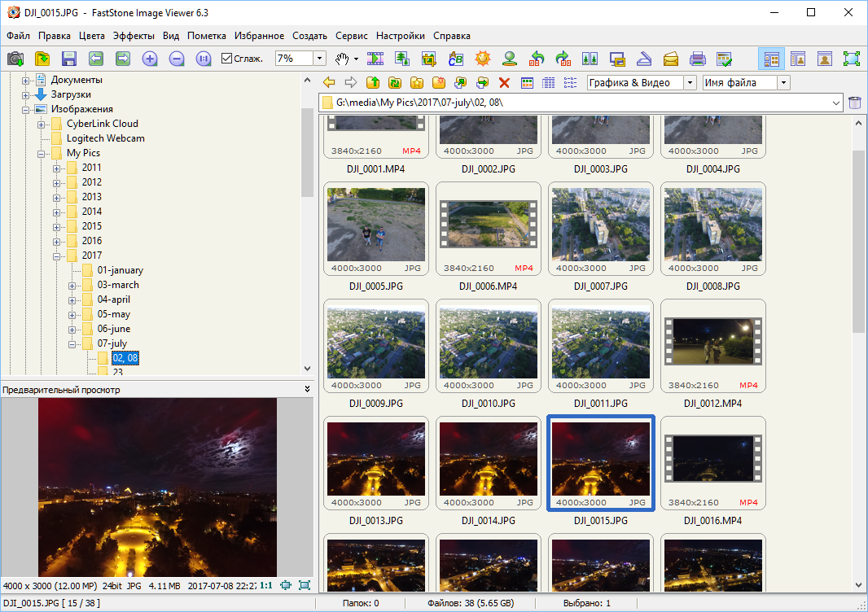The image size is (868, 612).
Task: Select the DJI_0012.MP4 video thumbnail
Action: 712,351
